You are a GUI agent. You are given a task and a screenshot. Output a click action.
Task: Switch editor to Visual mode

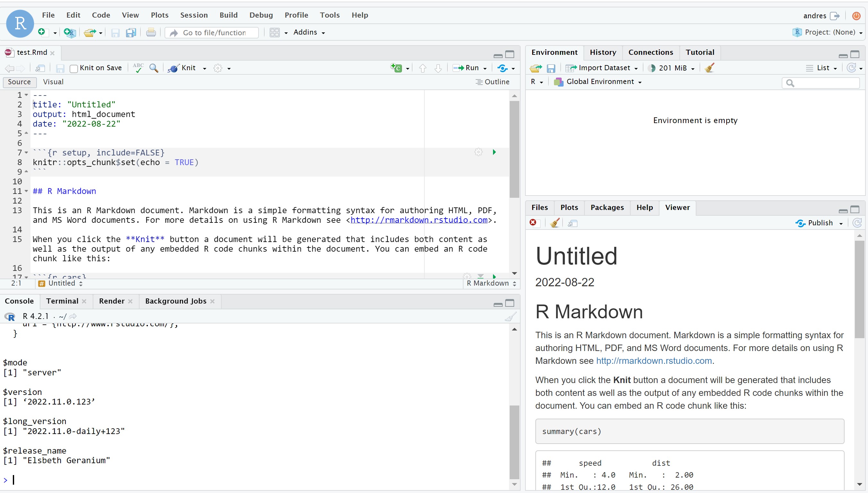click(x=53, y=82)
